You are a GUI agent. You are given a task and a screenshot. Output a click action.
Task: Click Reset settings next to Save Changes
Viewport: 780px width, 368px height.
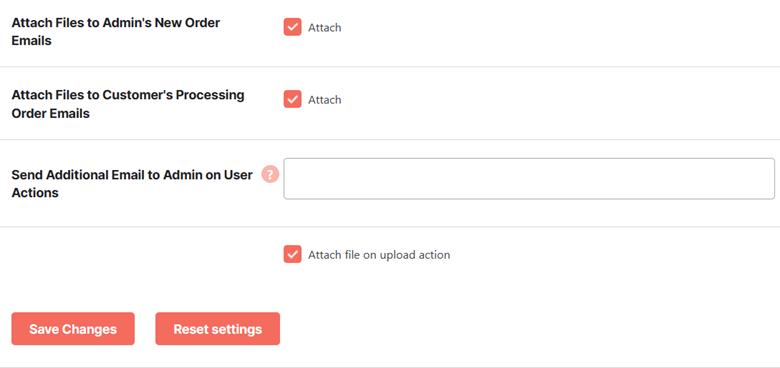click(x=217, y=329)
